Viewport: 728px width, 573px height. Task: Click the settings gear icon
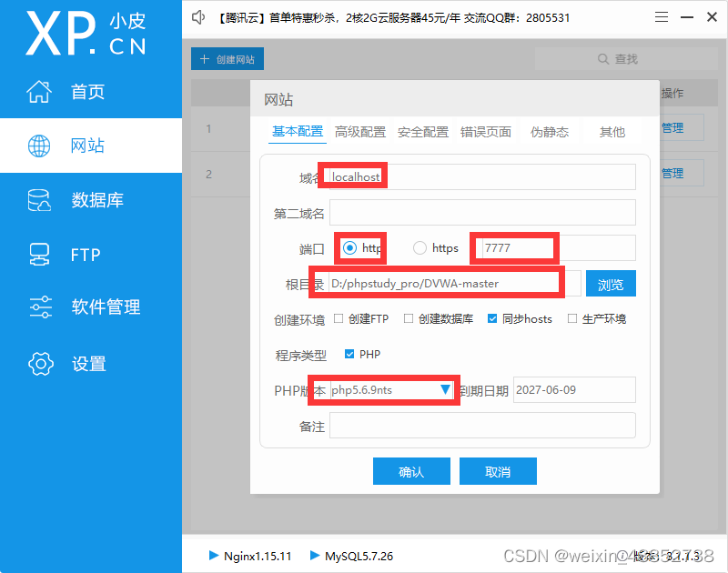coord(41,364)
